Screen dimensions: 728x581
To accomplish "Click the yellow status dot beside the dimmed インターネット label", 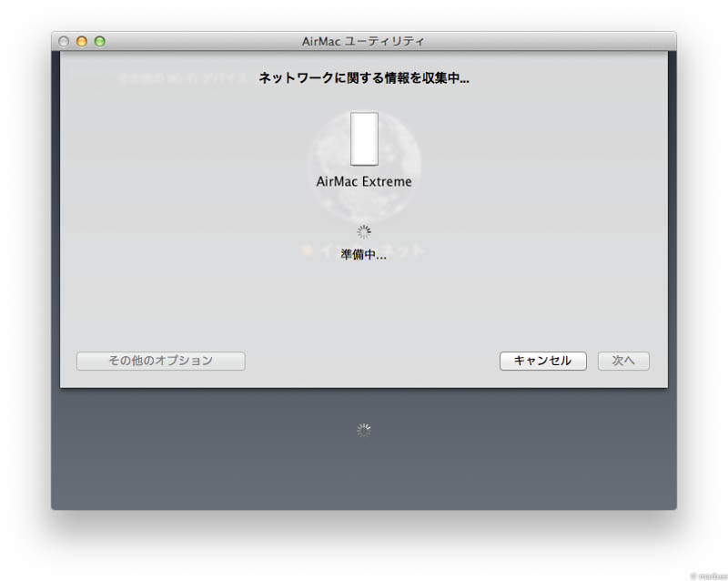I will click(x=308, y=248).
